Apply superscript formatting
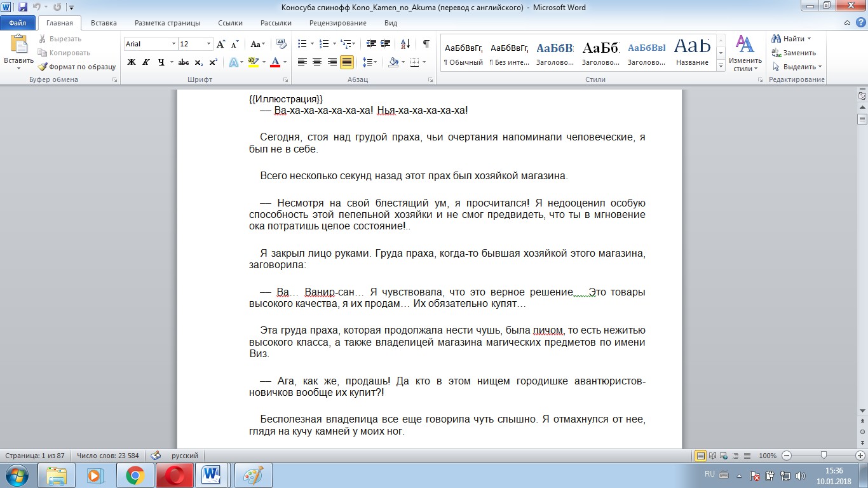The height and width of the screenshot is (488, 868). pos(213,62)
